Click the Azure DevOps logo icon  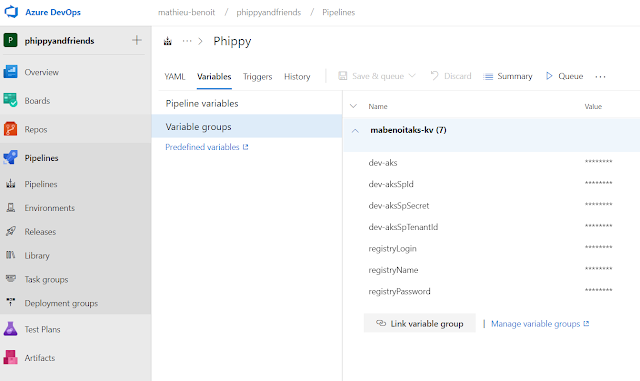(x=11, y=11)
